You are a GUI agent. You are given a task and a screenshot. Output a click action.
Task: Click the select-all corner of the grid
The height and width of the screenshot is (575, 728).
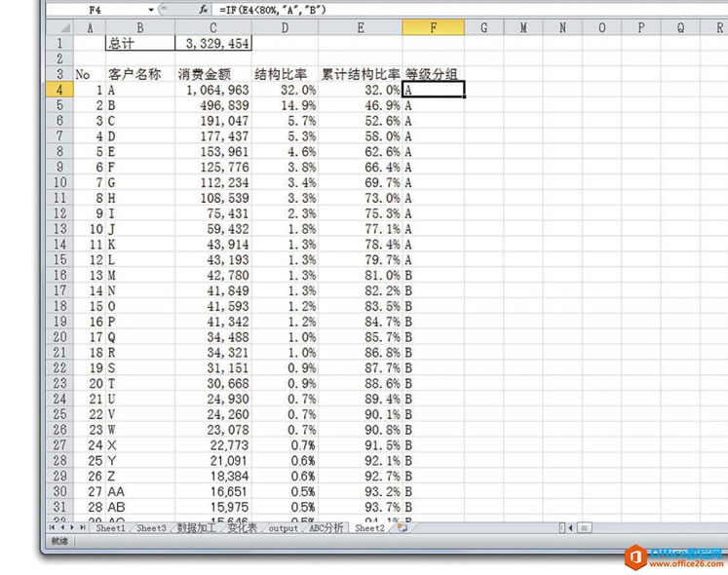pos(59,27)
